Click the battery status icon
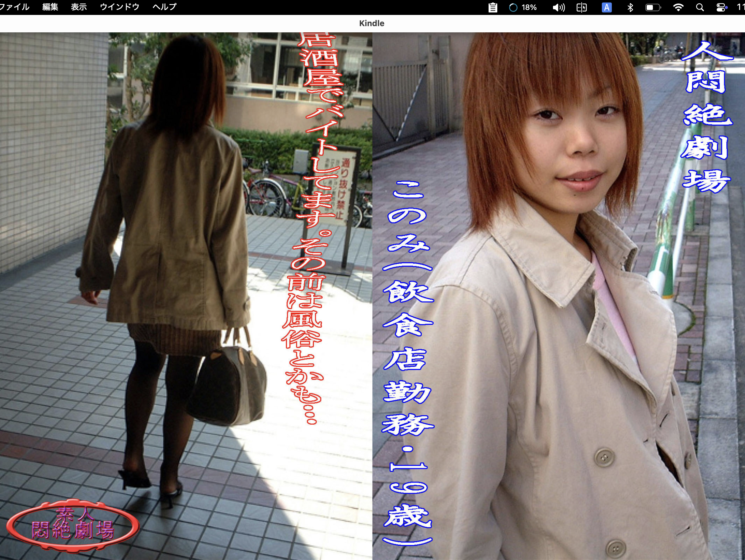745x560 pixels. click(653, 7)
